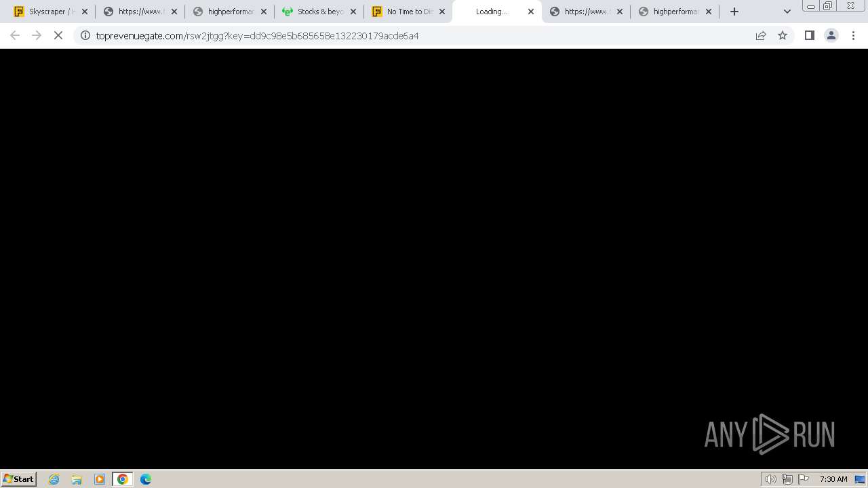Switch to the last highperforman tab
Screen dimensions: 868x488
pyautogui.click(x=674, y=12)
